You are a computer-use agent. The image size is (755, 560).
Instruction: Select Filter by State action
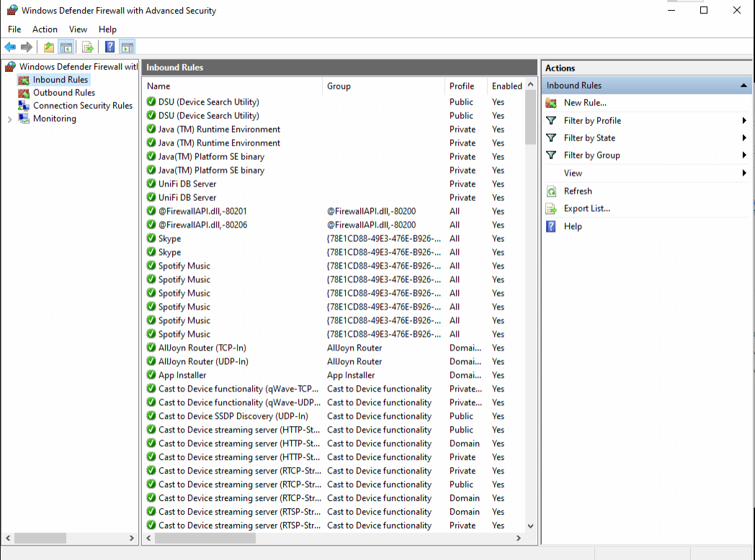pyautogui.click(x=589, y=138)
